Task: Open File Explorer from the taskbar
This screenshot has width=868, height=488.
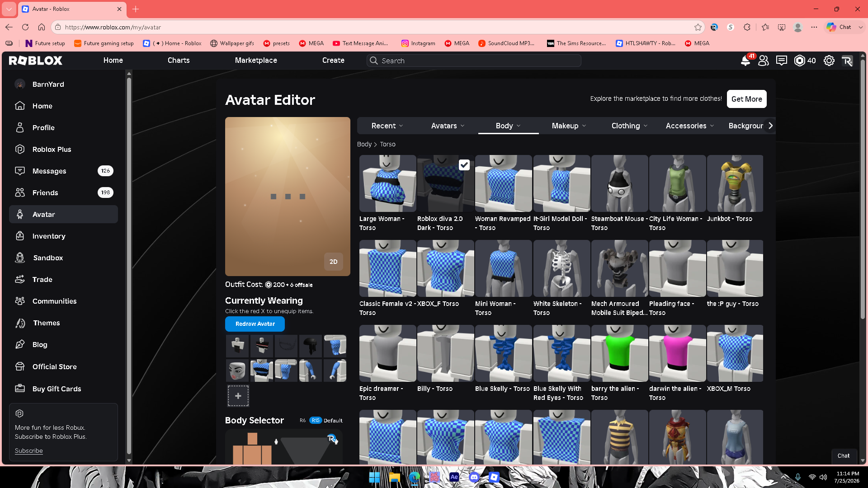Action: point(394,477)
